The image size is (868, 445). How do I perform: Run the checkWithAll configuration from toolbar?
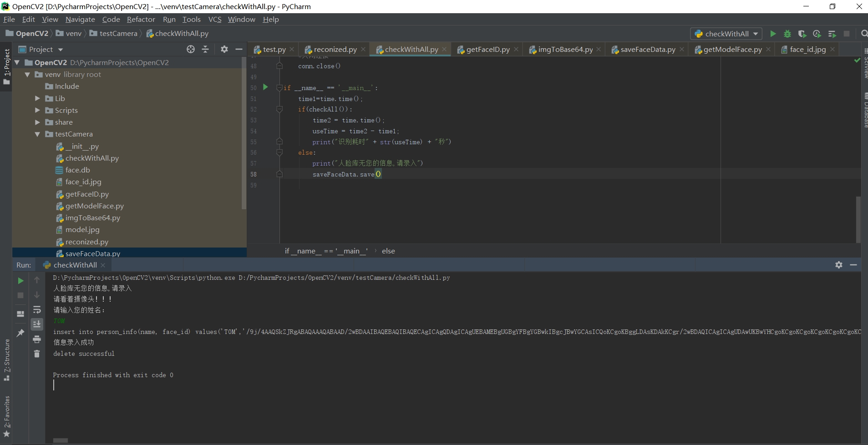[773, 34]
